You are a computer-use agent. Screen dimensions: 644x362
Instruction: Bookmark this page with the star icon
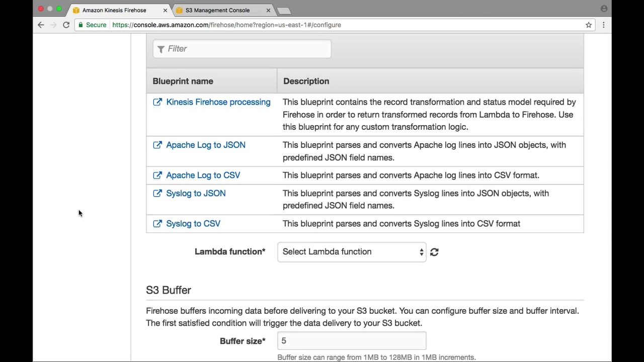point(588,25)
